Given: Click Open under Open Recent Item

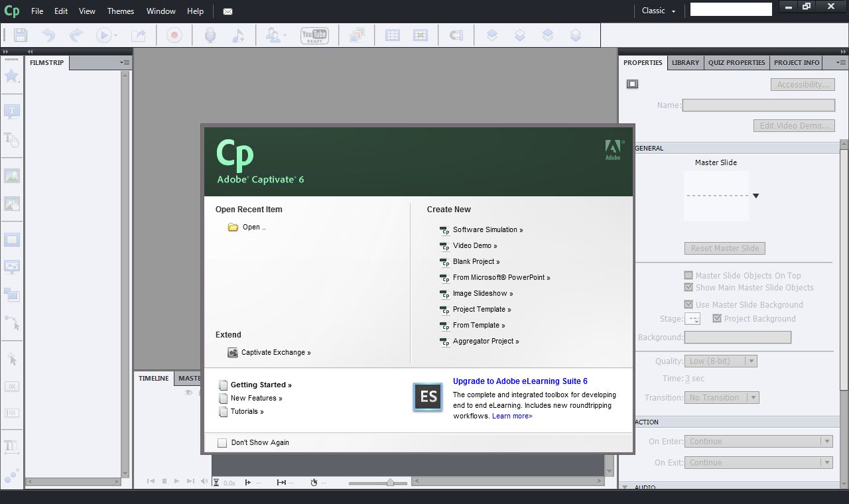Looking at the screenshot, I should (x=254, y=227).
